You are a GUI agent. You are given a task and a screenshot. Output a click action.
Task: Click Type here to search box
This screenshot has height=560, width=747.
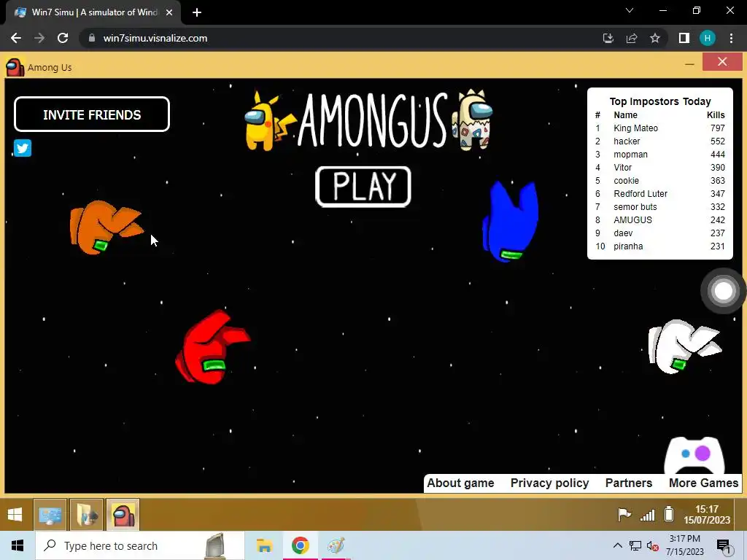tap(139, 545)
